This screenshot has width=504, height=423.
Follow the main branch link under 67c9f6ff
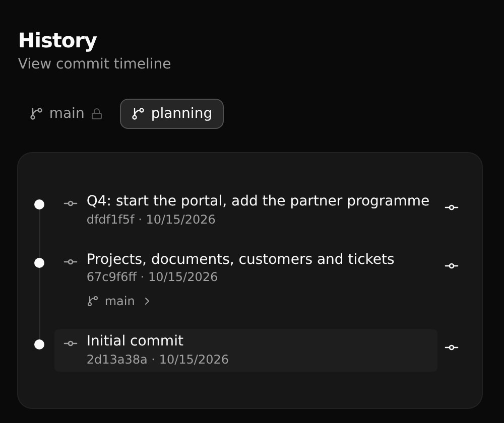coord(119,301)
